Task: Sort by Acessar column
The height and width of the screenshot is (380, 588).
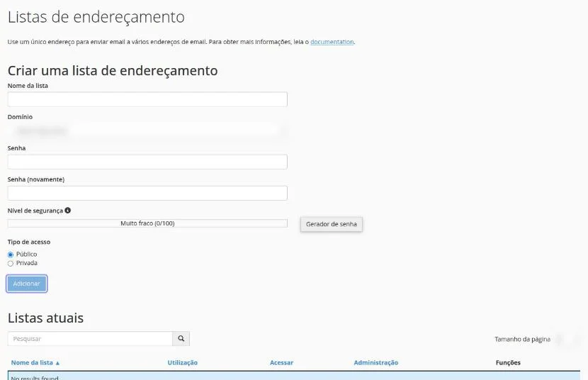Action: [282, 363]
